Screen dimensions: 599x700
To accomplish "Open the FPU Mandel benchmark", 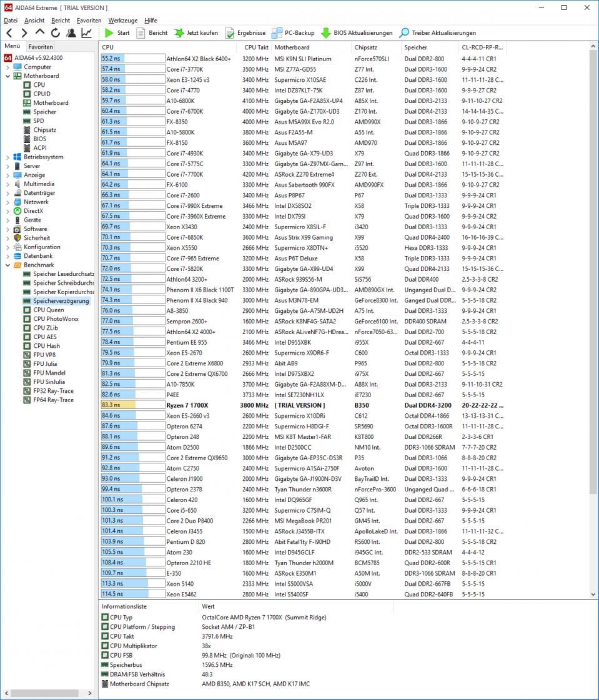I will pos(44,373).
